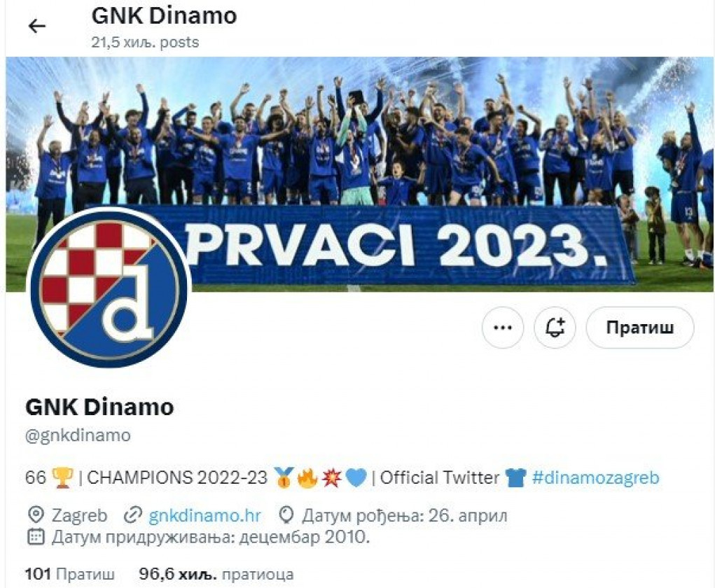715x588 pixels.
Task: Follow GNK Dinamo with the Прати button
Action: (x=640, y=328)
